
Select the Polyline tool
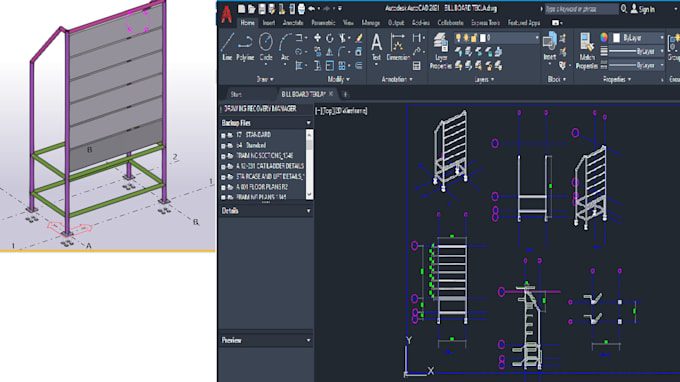click(x=245, y=47)
